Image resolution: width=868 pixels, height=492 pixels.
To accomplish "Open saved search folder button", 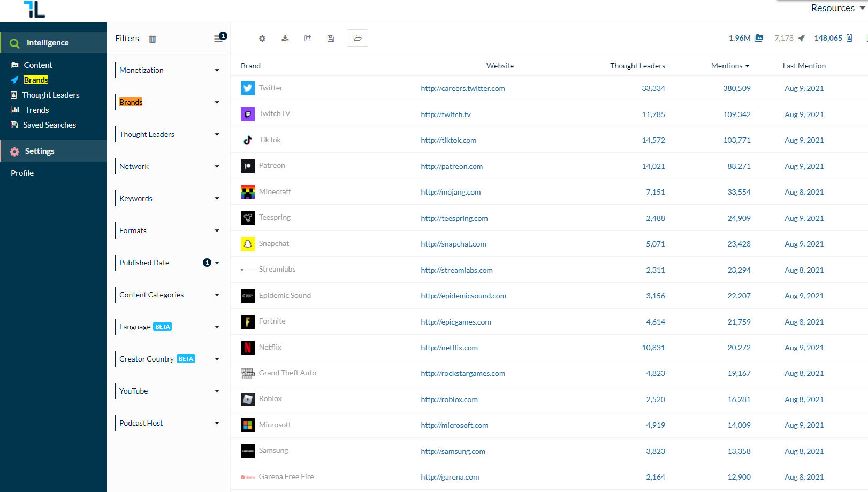I will pos(357,38).
